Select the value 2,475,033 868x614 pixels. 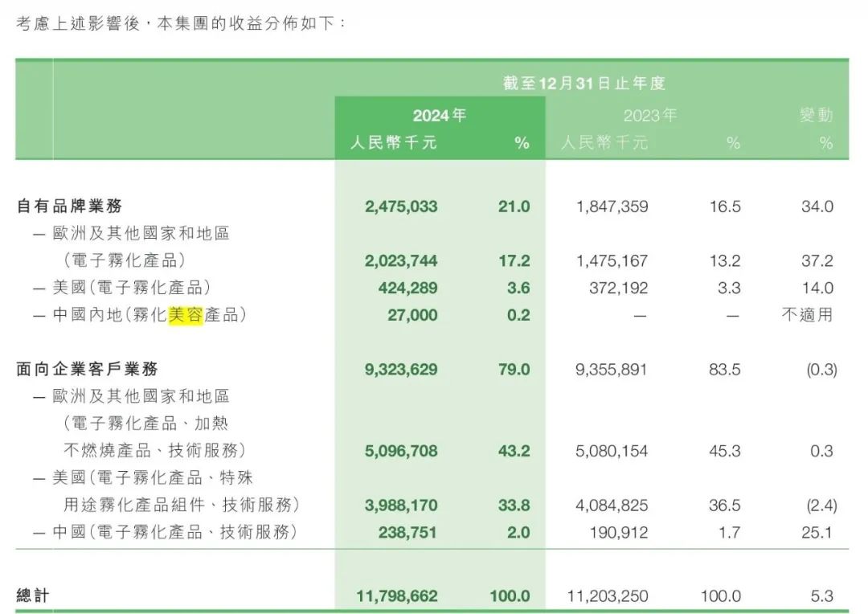coord(401,207)
